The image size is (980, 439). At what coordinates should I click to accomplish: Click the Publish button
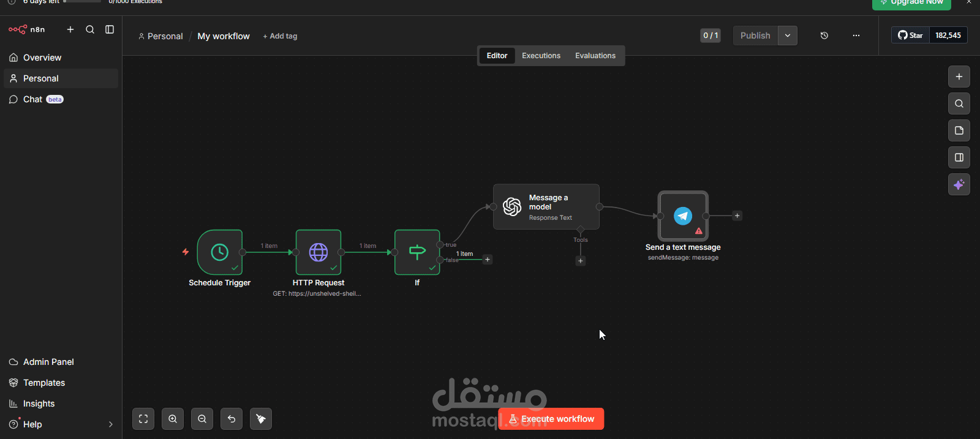(x=755, y=36)
